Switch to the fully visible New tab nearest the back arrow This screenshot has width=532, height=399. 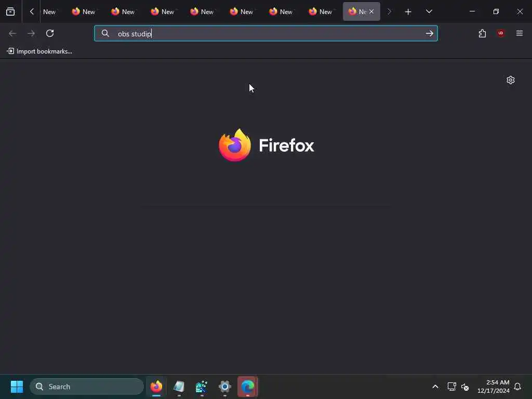pos(84,11)
